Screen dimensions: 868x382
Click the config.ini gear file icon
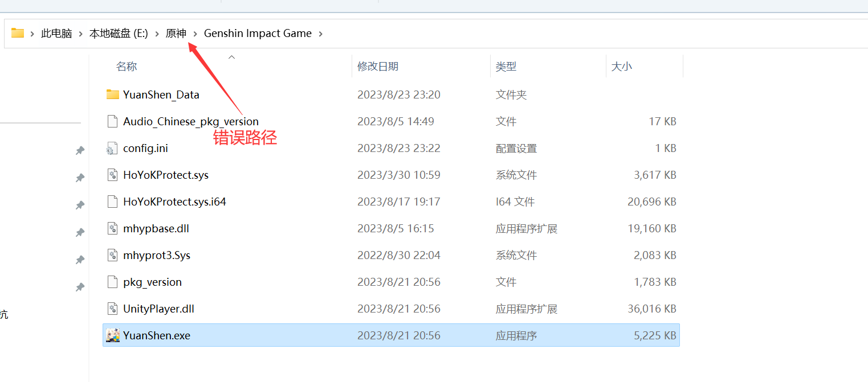(112, 149)
